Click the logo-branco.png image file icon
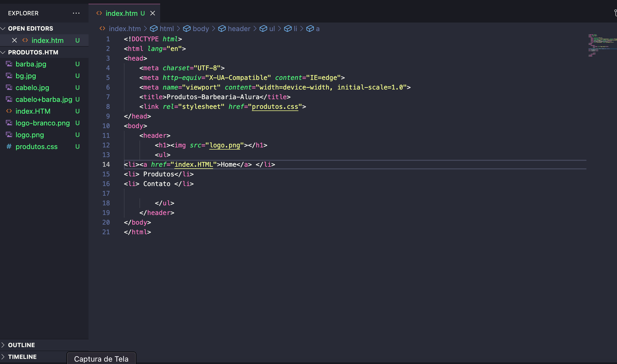Screen dimensions: 617x364 click(x=9, y=123)
